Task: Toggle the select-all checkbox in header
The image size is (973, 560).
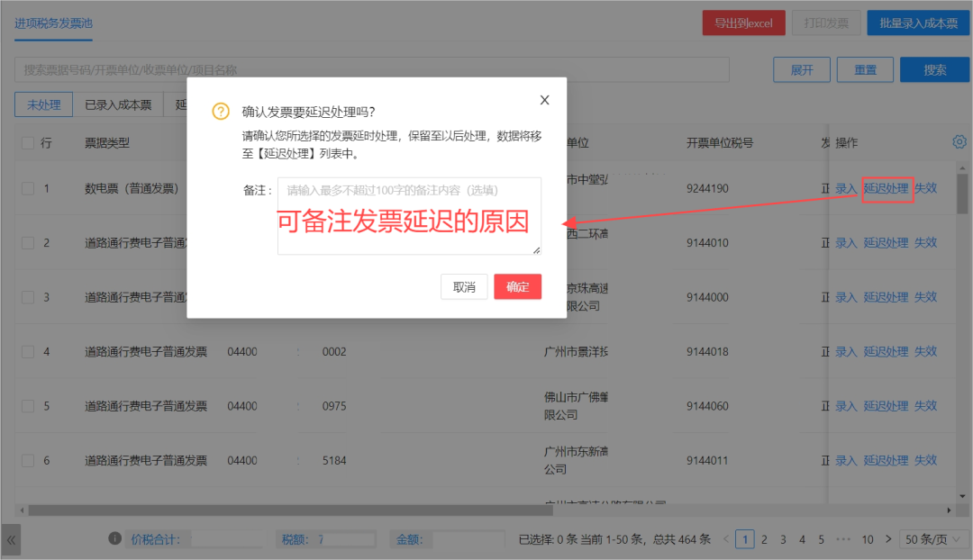Action: (x=27, y=143)
